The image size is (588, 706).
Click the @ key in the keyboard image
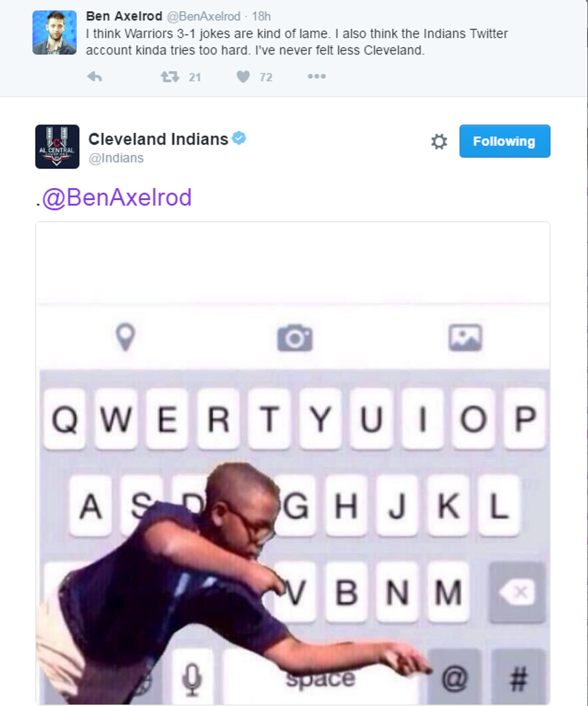(x=454, y=677)
